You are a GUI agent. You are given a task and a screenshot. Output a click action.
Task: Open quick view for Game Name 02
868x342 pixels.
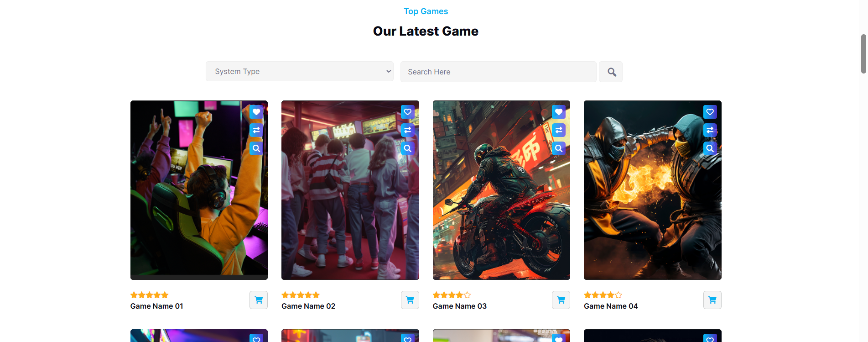click(408, 148)
